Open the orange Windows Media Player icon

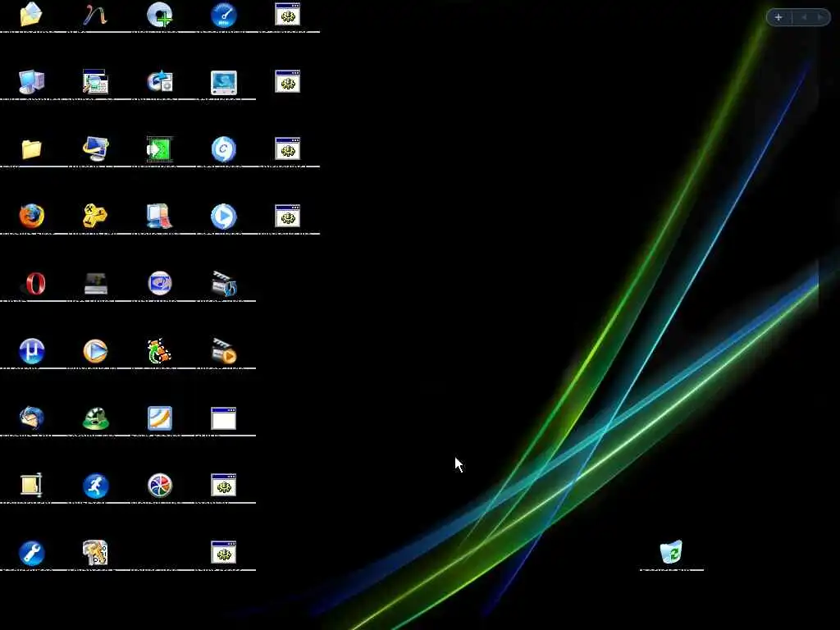[x=95, y=351]
